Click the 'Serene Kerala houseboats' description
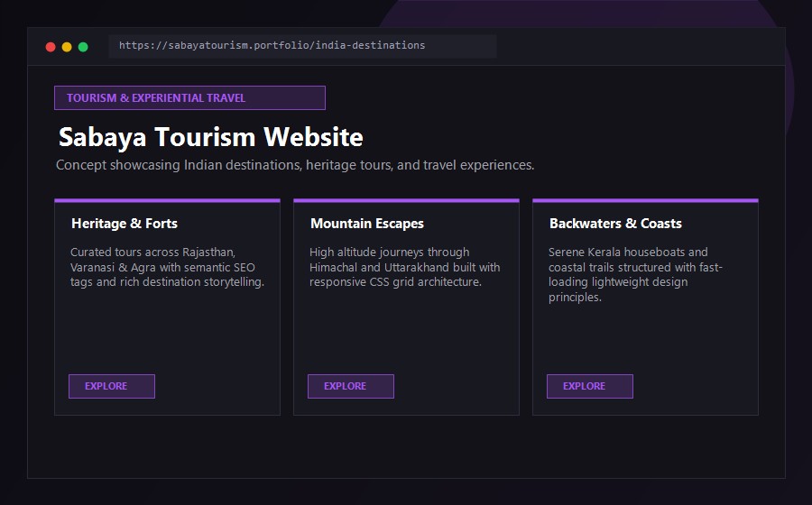This screenshot has height=505, width=812. pos(635,275)
